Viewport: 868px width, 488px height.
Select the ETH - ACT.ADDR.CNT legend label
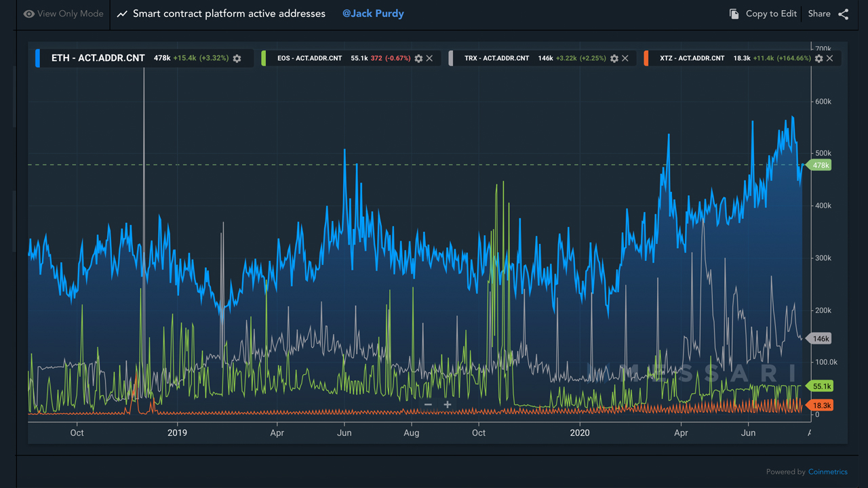pyautogui.click(x=98, y=58)
